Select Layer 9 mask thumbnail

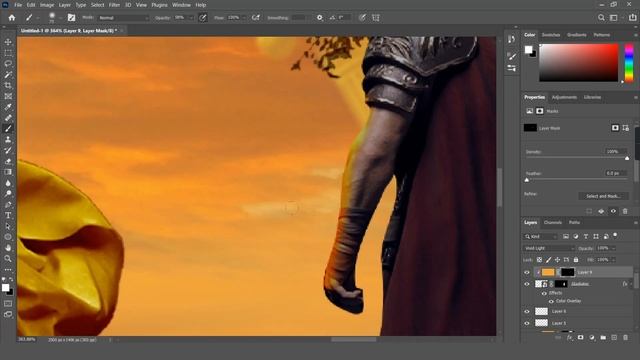[567, 272]
